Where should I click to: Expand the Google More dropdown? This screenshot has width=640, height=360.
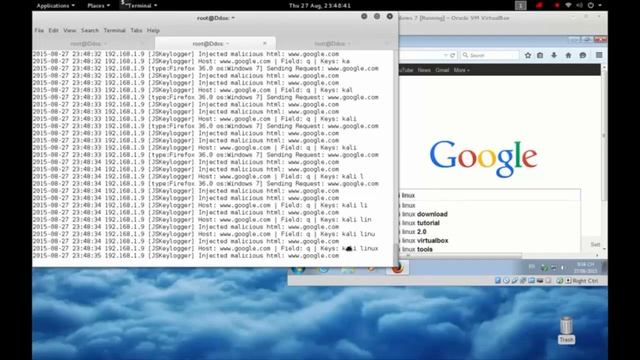click(461, 70)
